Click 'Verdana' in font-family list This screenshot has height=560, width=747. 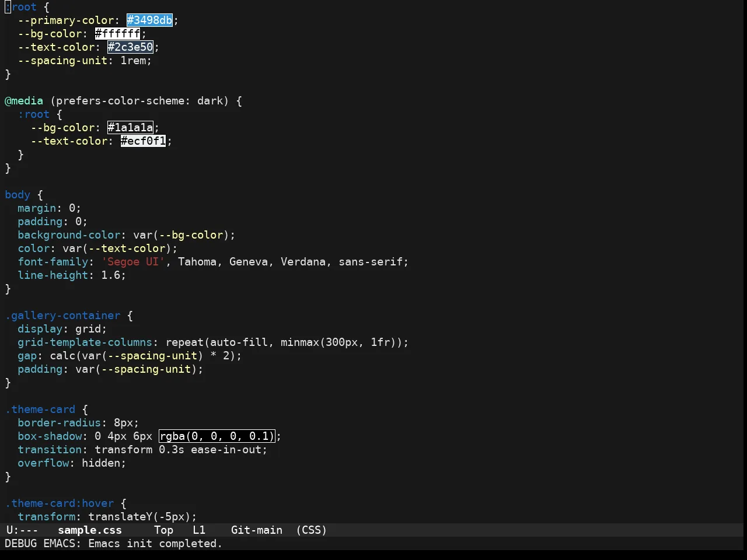tap(303, 262)
